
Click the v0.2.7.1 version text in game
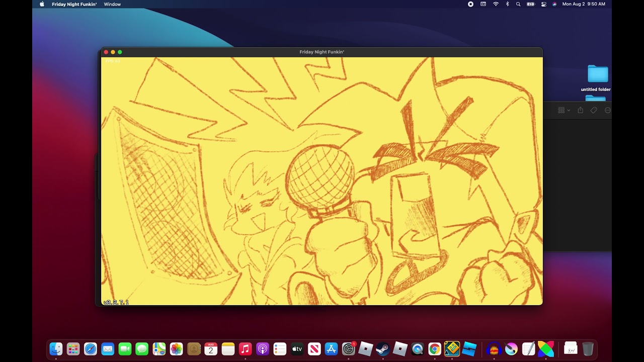(116, 302)
